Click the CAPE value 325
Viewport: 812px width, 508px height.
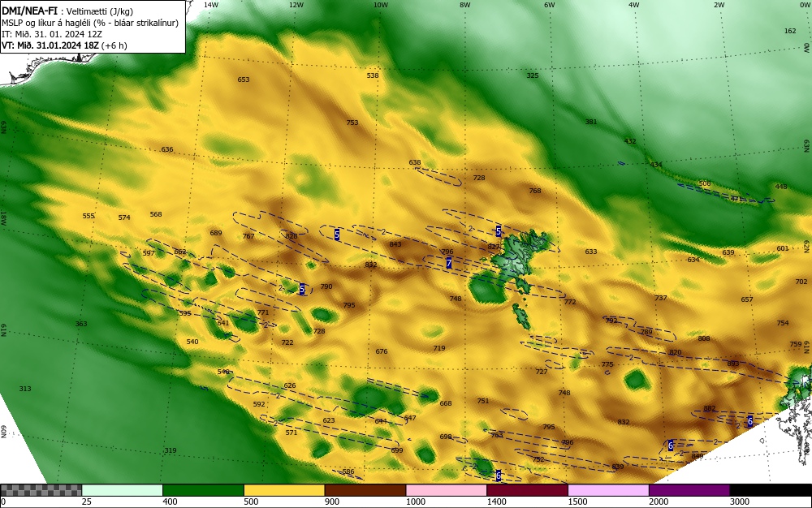point(533,75)
